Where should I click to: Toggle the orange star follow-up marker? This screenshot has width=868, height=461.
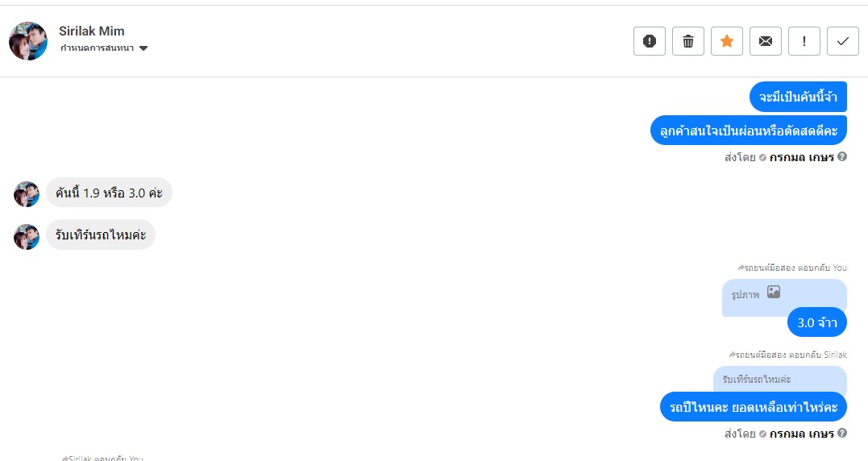727,41
